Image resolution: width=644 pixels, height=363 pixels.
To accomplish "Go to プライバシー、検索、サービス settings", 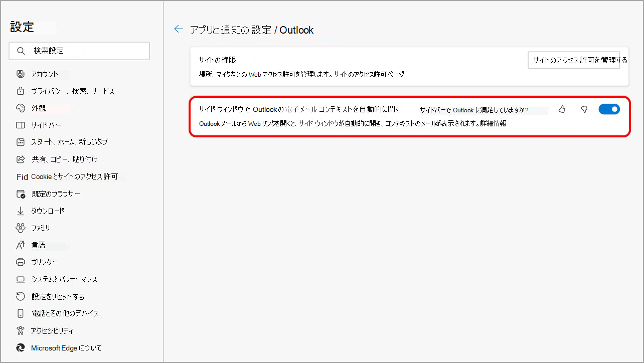I will (x=73, y=91).
